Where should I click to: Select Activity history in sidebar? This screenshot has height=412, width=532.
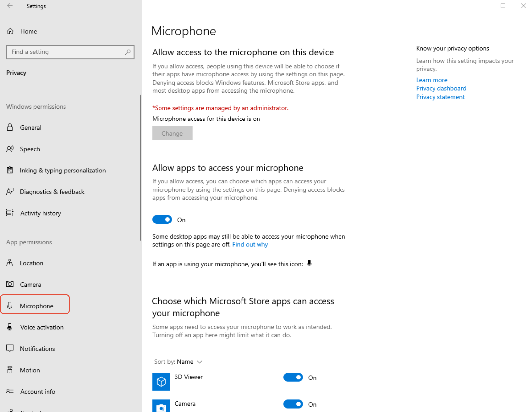pos(40,213)
